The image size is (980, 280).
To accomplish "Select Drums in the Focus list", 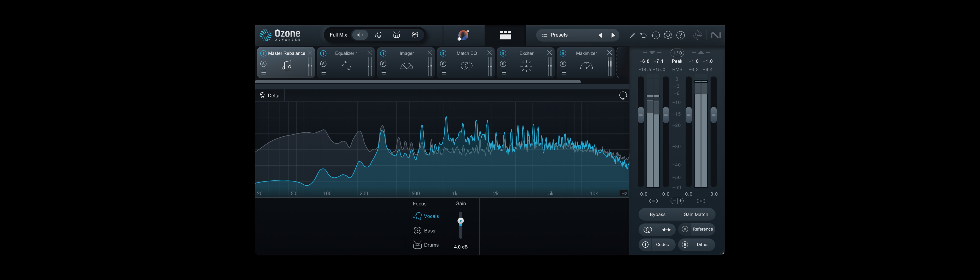I will click(x=426, y=245).
